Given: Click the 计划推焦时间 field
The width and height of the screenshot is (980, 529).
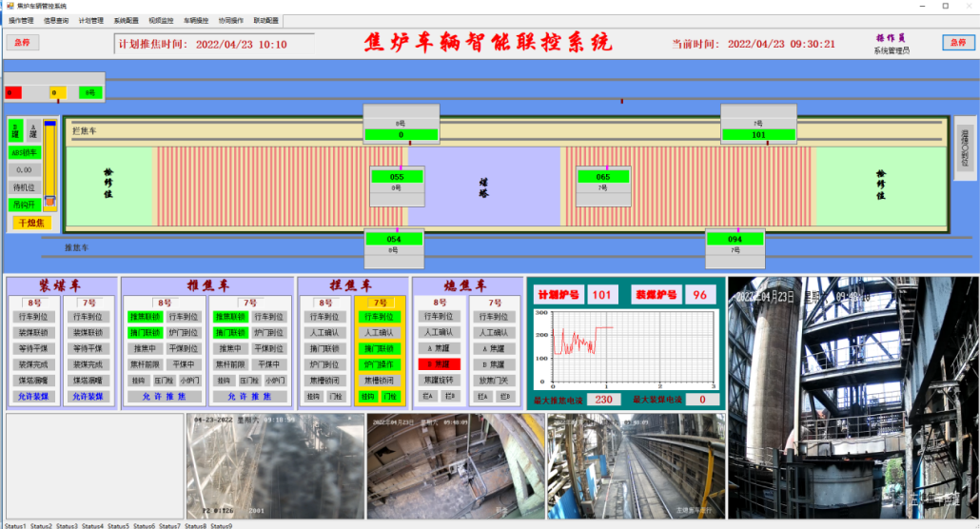Looking at the screenshot, I should point(214,45).
